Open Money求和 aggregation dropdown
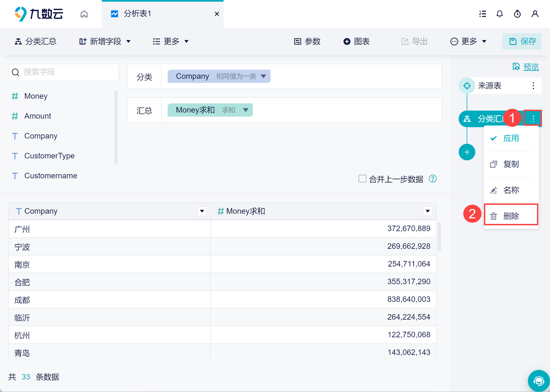This screenshot has width=550, height=392. [x=245, y=110]
